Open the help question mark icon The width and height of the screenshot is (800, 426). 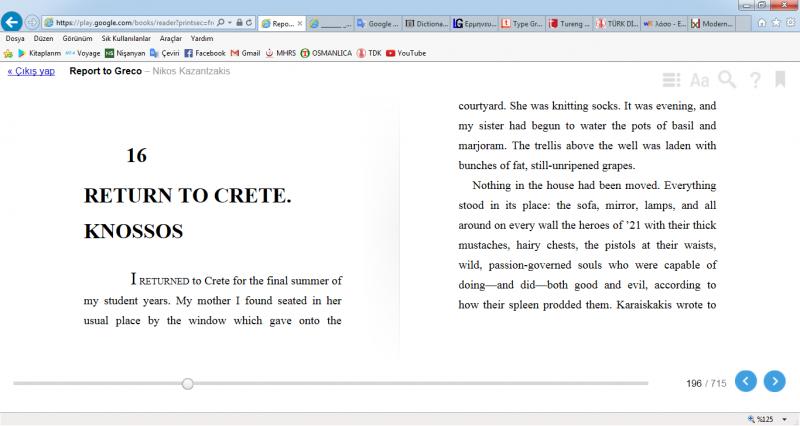coord(755,80)
